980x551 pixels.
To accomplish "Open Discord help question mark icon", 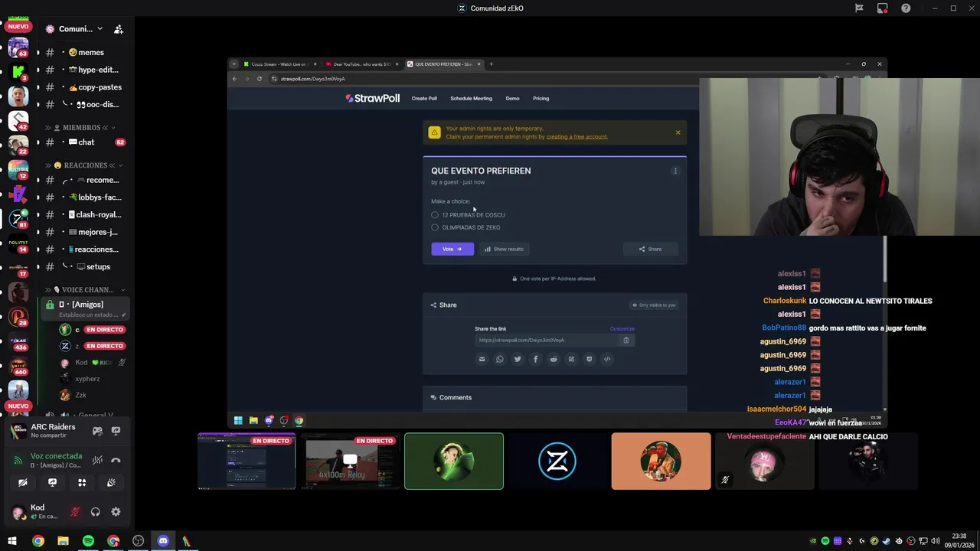I will [x=906, y=8].
